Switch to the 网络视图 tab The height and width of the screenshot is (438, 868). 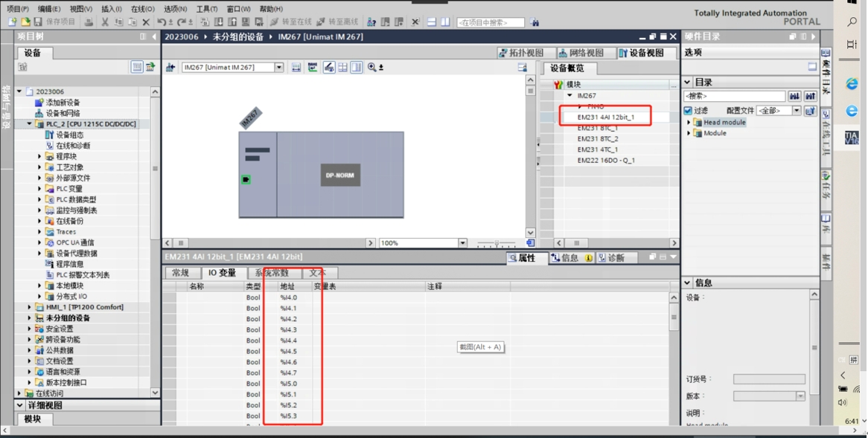pos(581,53)
